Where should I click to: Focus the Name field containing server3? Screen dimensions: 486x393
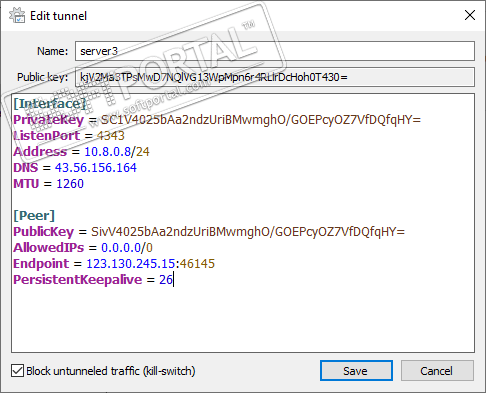click(275, 51)
